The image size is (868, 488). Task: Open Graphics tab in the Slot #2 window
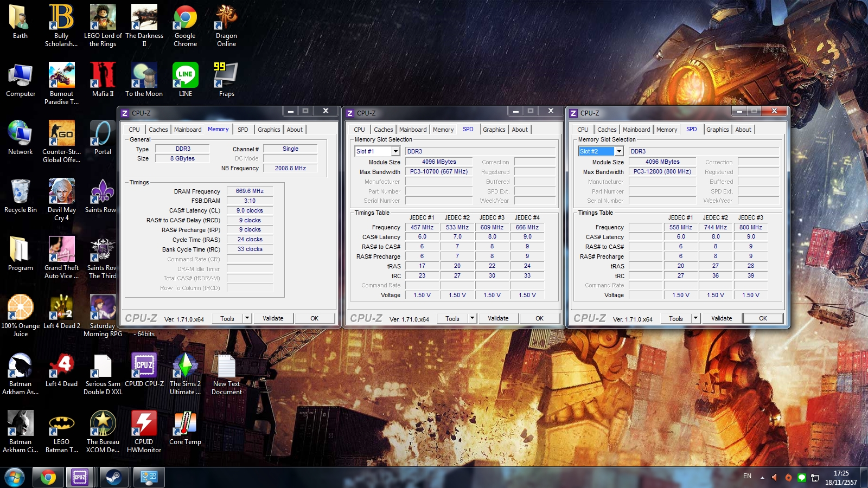pyautogui.click(x=718, y=130)
